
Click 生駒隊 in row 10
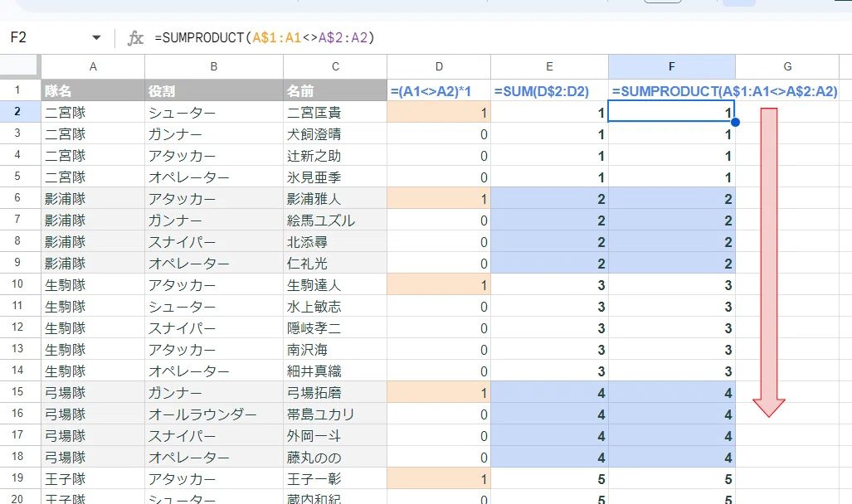tap(93, 285)
